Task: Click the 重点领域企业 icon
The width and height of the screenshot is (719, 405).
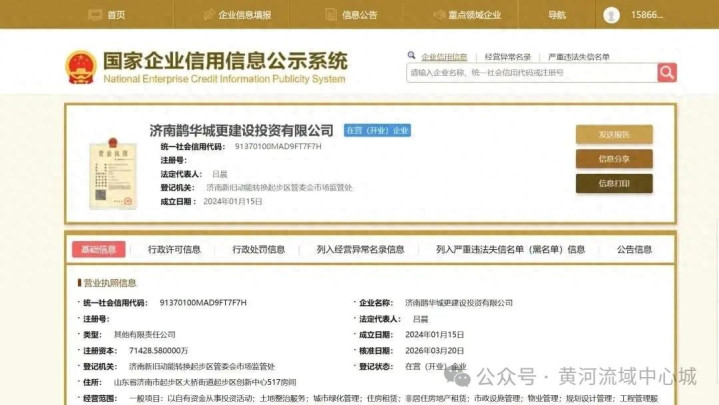Action: pyautogui.click(x=439, y=15)
